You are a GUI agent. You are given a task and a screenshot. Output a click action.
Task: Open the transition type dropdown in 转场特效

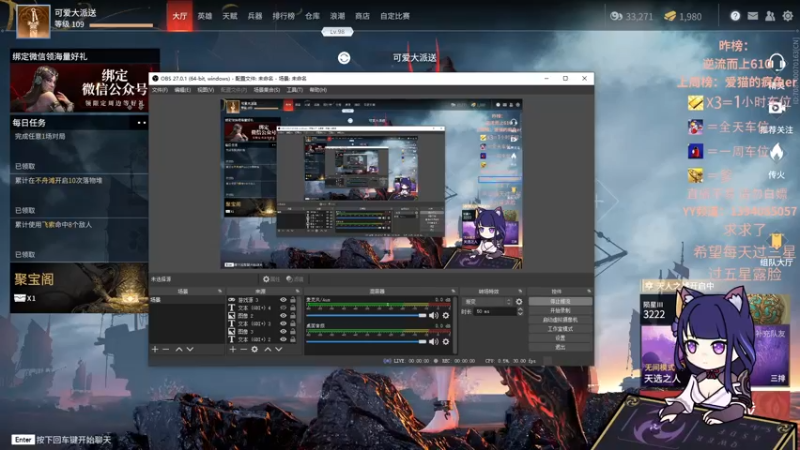(x=487, y=302)
